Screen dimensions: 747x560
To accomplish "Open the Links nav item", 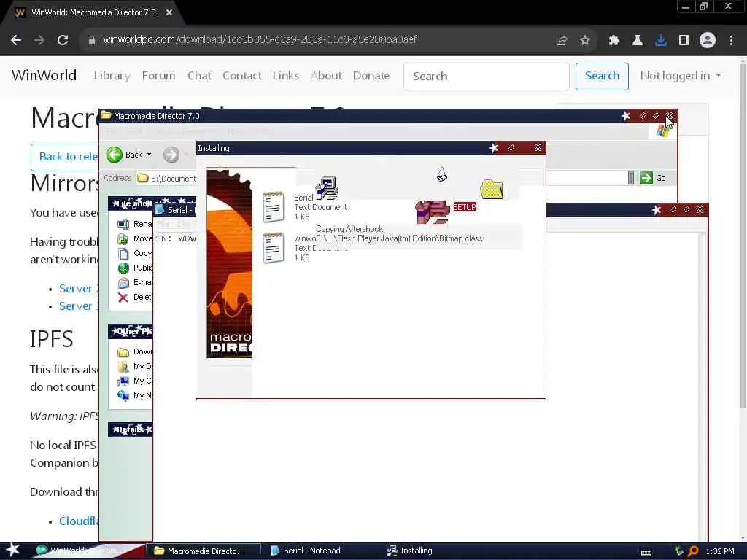I will pyautogui.click(x=286, y=76).
